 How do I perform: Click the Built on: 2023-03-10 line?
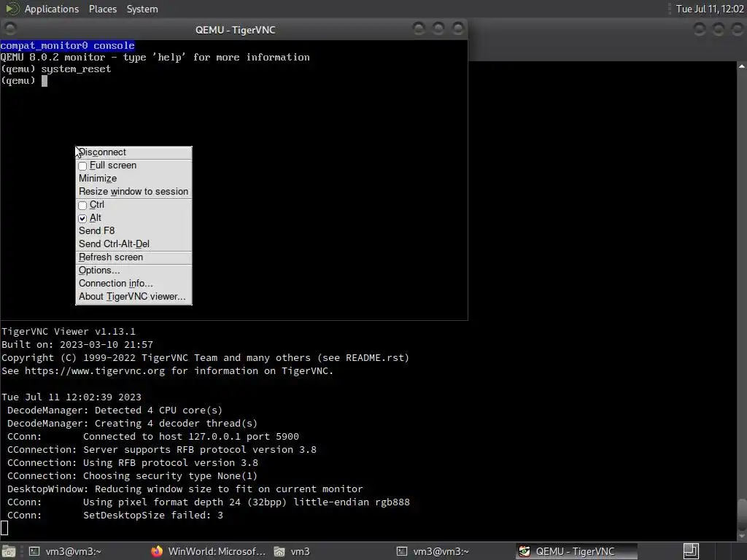pos(77,345)
